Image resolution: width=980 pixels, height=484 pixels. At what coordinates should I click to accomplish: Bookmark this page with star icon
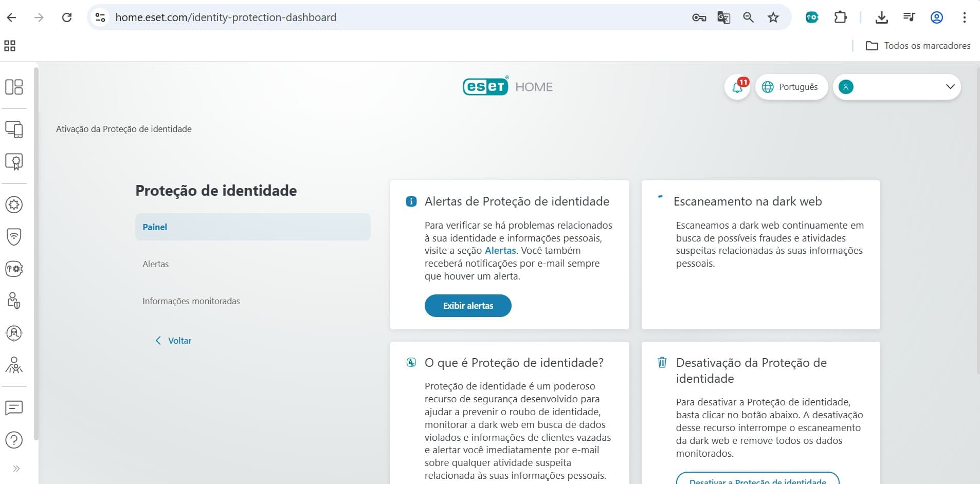[773, 17]
